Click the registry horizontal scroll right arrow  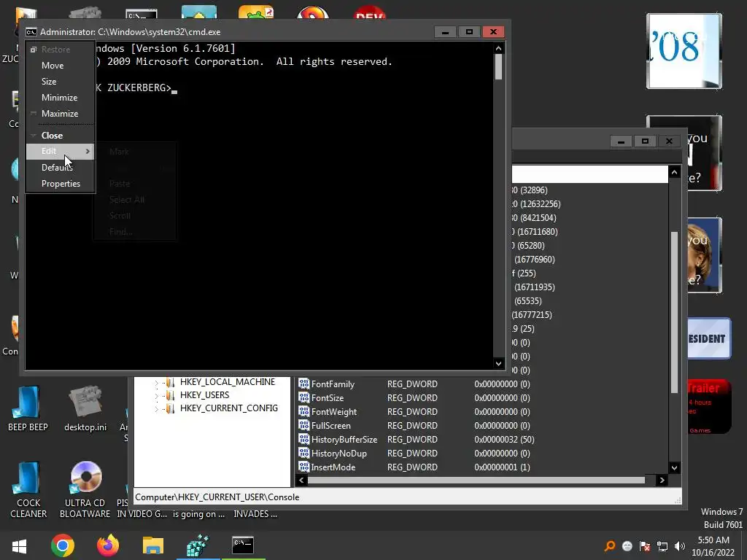tap(662, 480)
